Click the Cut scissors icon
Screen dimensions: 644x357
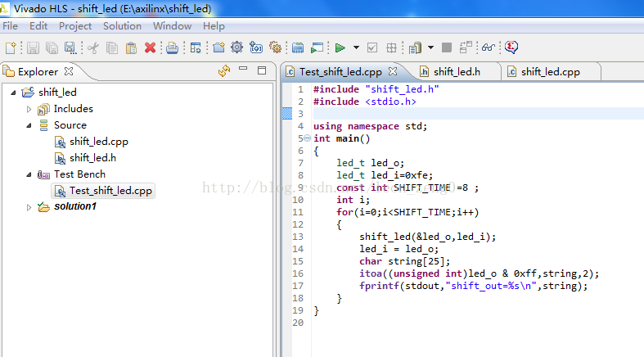point(93,47)
